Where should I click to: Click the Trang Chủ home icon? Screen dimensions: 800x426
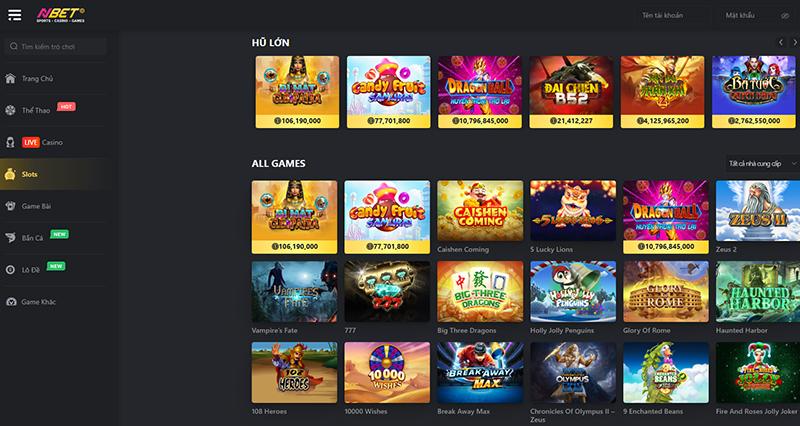10,79
